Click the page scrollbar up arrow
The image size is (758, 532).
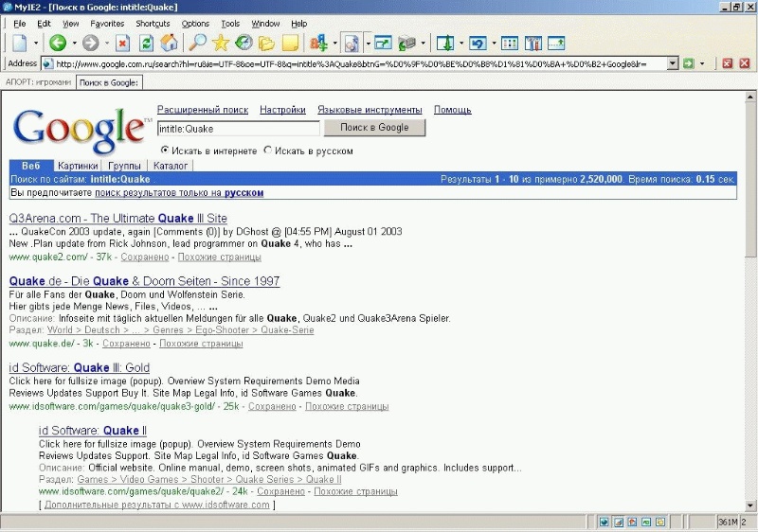(x=750, y=98)
